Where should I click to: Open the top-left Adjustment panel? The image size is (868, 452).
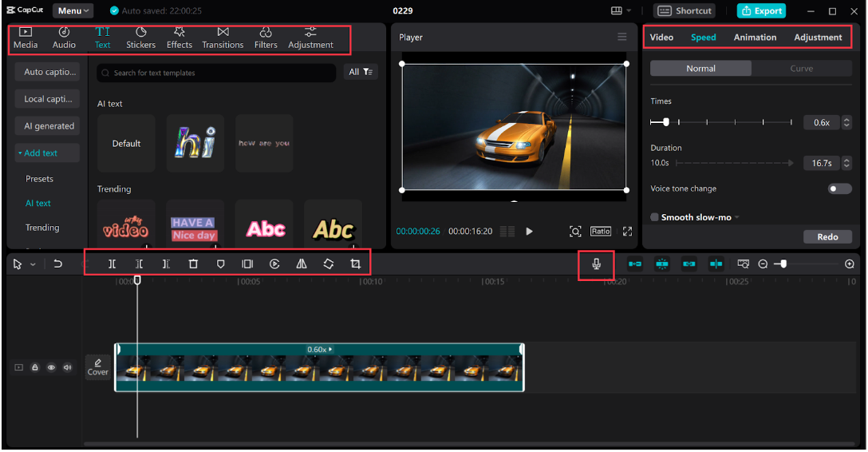click(x=310, y=38)
